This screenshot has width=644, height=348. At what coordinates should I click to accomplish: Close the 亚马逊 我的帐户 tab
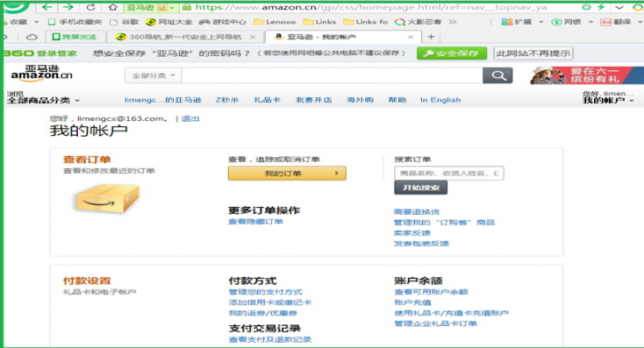click(411, 37)
